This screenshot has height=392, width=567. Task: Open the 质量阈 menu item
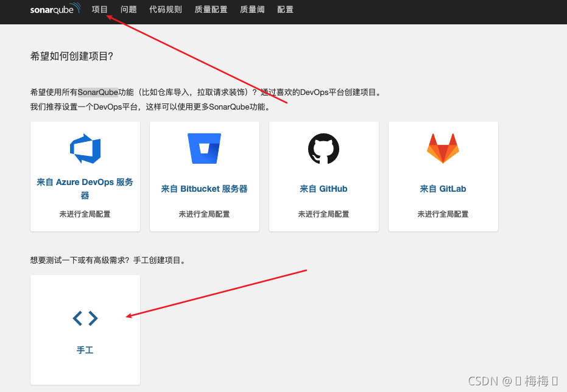tap(252, 9)
